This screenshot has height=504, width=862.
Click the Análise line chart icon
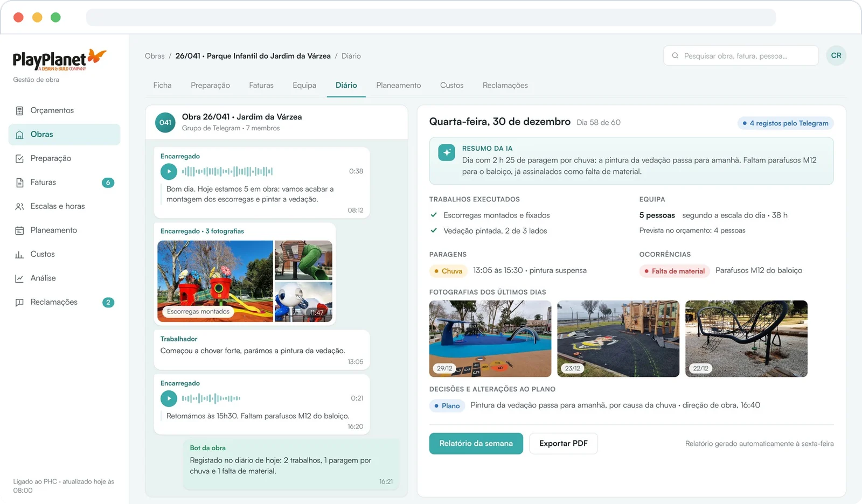coord(19,278)
